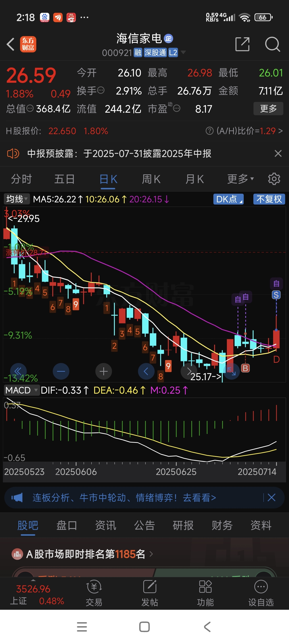The image size is (289, 644).
Task: Tap 设自选 add to watchlist
Action: pos(261,593)
